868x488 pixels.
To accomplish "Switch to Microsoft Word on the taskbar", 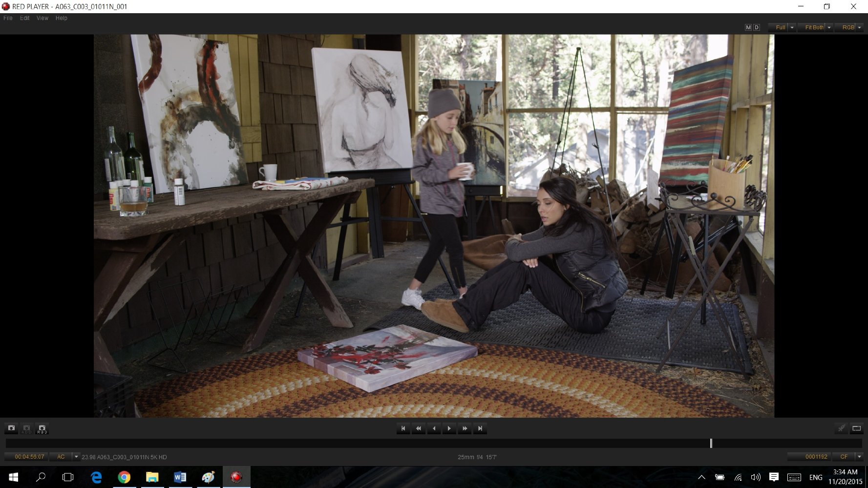I will click(x=180, y=477).
